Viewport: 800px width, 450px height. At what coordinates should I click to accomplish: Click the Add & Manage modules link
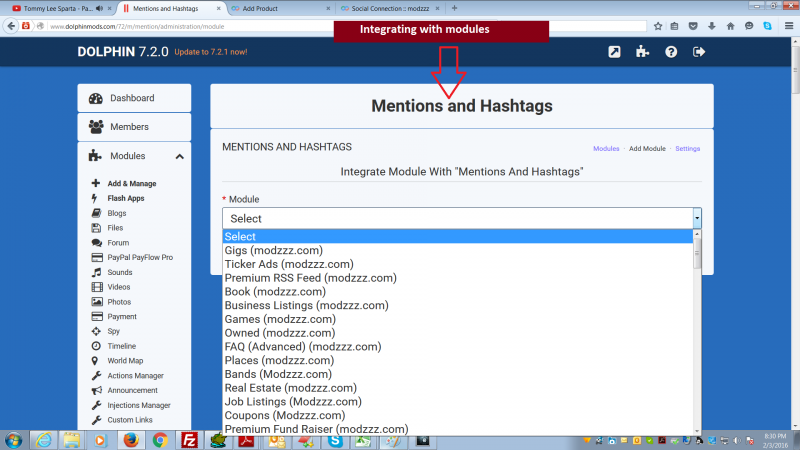132,184
